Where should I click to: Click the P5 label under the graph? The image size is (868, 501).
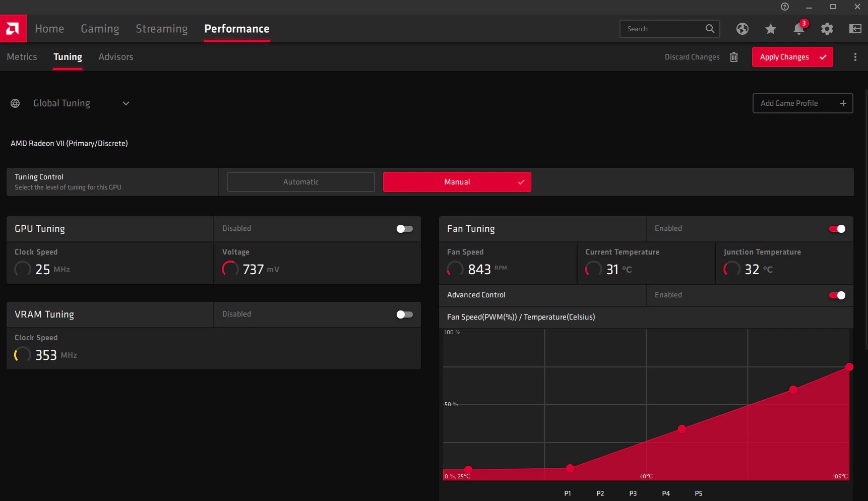pyautogui.click(x=699, y=493)
